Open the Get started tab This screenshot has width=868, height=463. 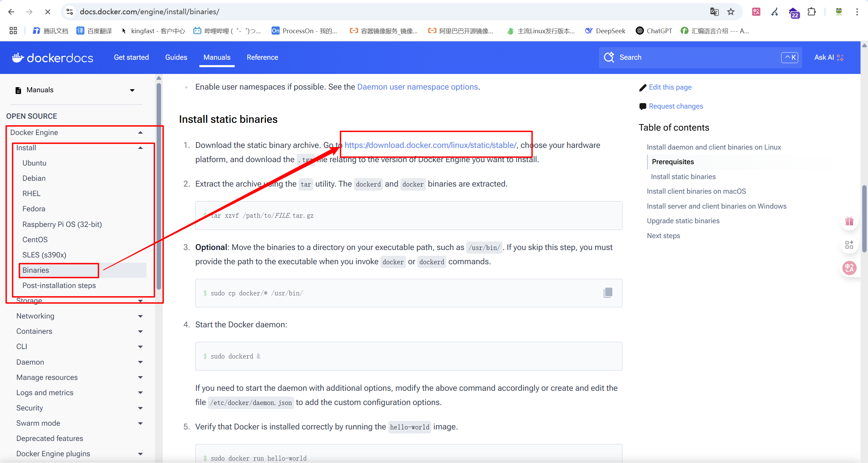click(131, 57)
